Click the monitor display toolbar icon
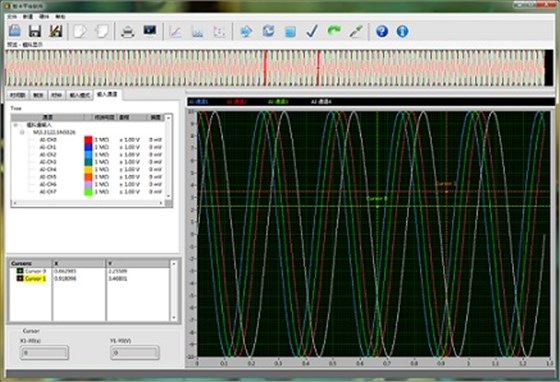This screenshot has height=382, width=560. tap(150, 31)
